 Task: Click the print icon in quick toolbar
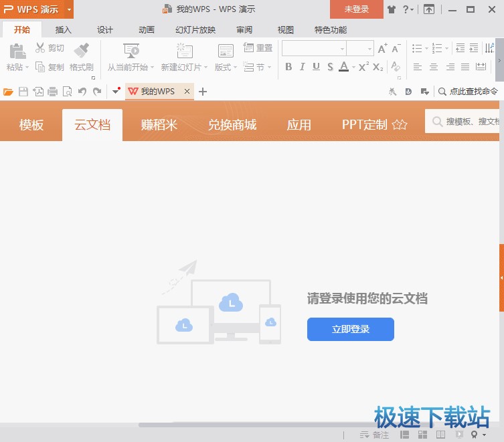pos(53,92)
